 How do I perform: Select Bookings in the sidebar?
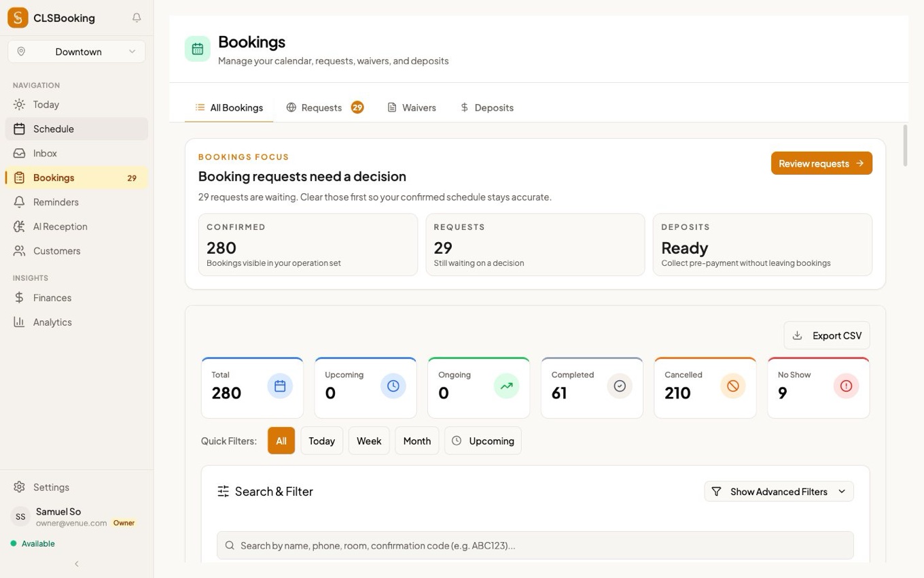[76, 178]
